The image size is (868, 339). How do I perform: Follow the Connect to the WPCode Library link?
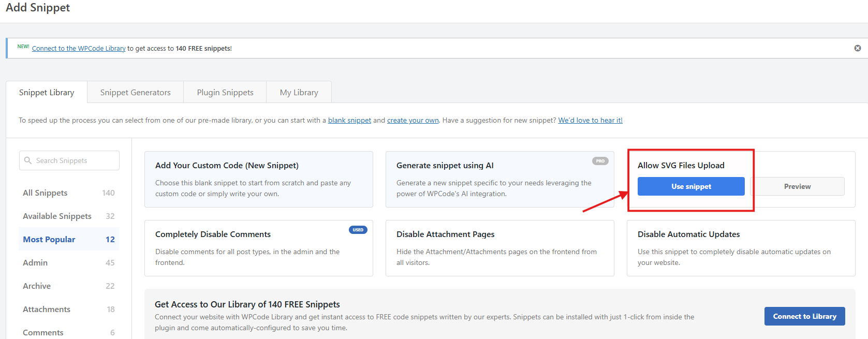pyautogui.click(x=79, y=49)
